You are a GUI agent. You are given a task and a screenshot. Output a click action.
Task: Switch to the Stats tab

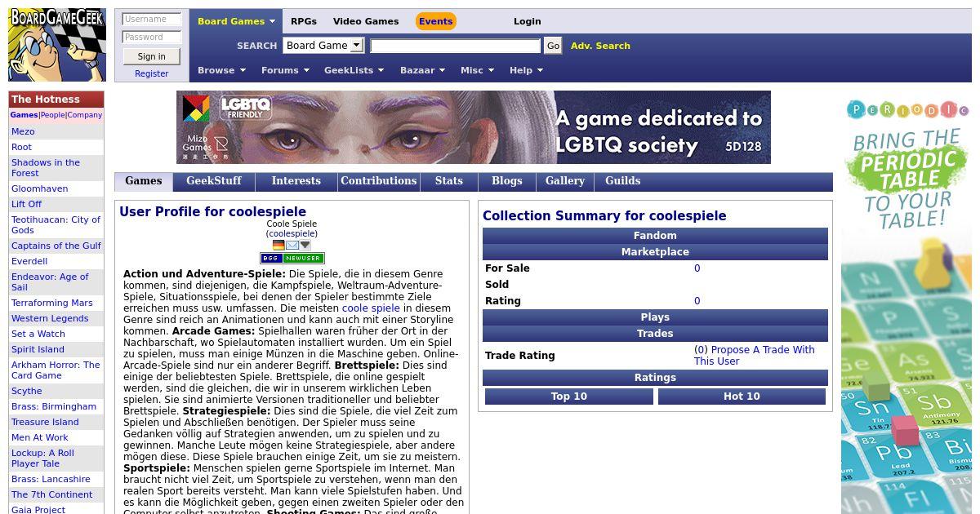click(x=449, y=181)
